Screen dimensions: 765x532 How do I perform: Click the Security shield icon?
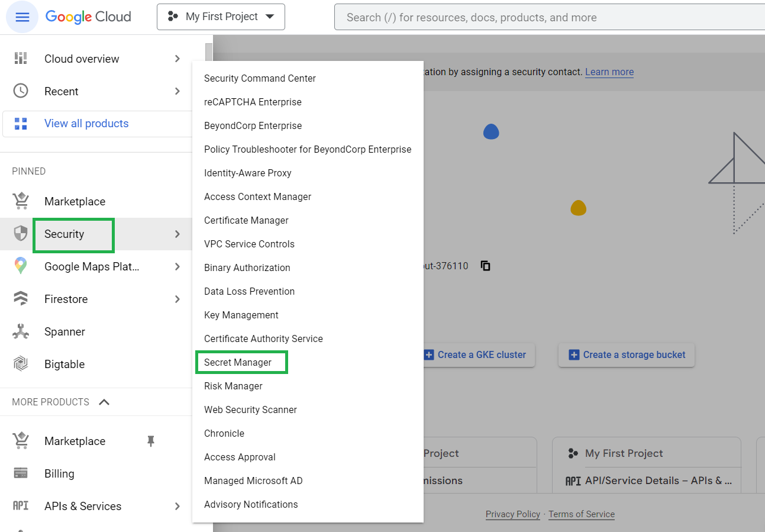(x=21, y=234)
